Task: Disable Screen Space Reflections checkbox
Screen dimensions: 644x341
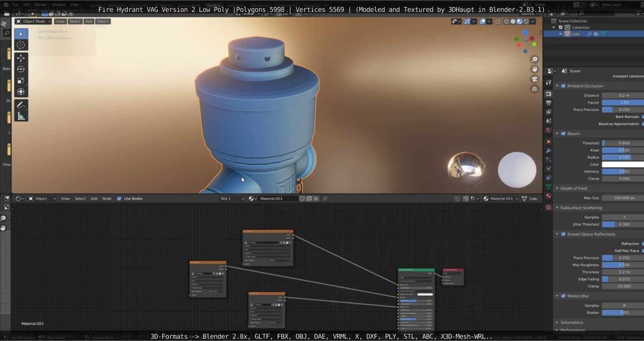Action: pos(563,234)
